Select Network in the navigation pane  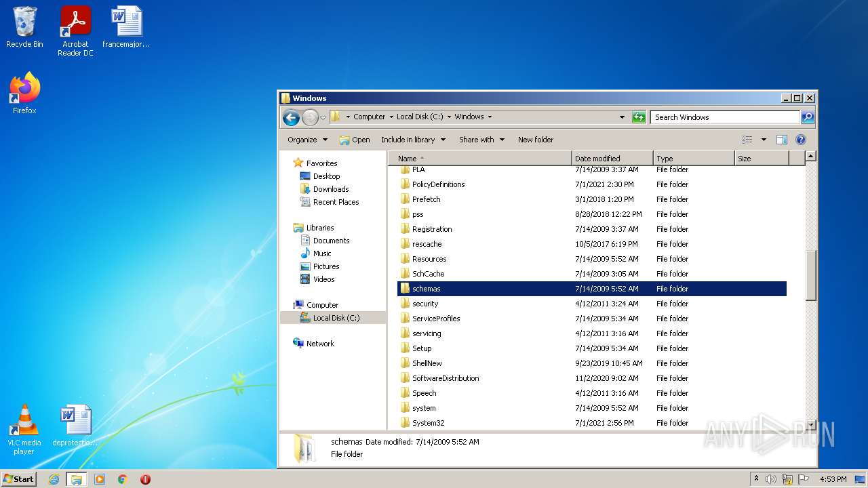[x=320, y=344]
